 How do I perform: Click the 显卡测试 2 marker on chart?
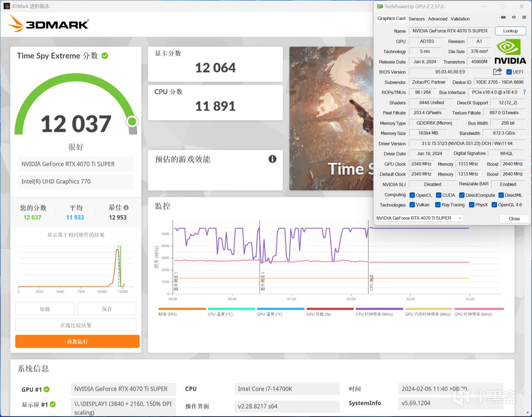point(263,281)
